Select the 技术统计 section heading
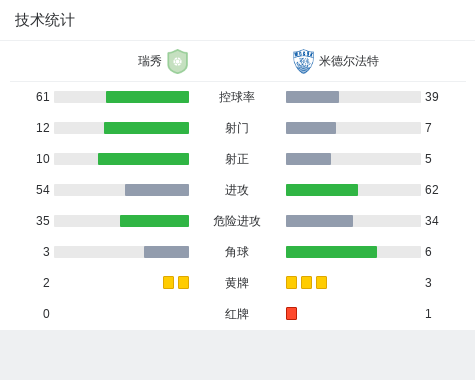The height and width of the screenshot is (380, 475). coord(45,20)
